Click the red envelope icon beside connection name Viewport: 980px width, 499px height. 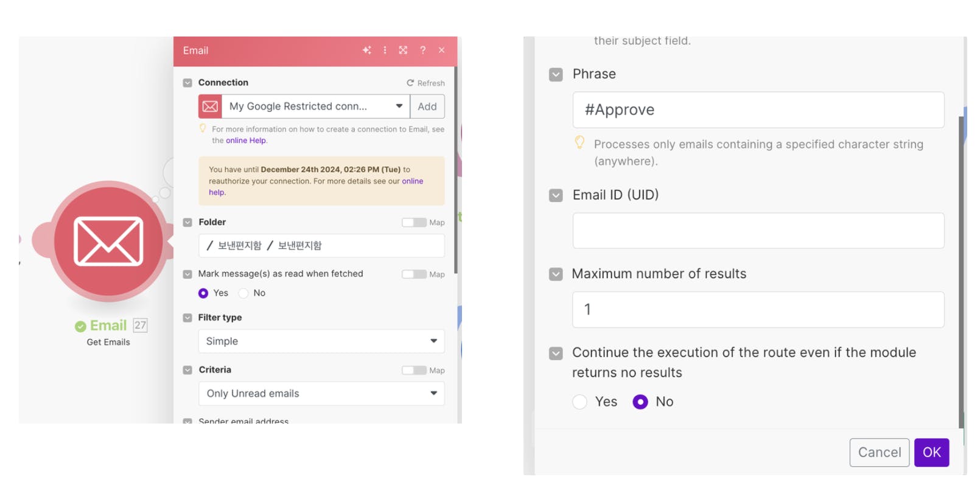click(210, 106)
